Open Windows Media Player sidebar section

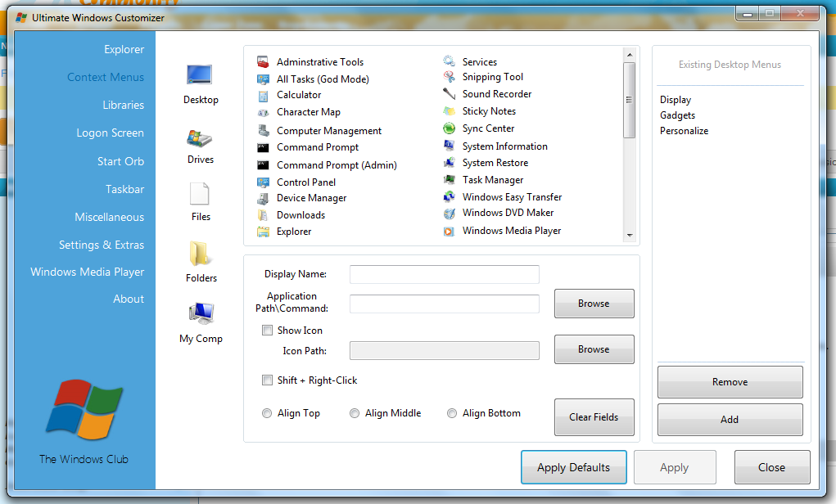tap(88, 272)
